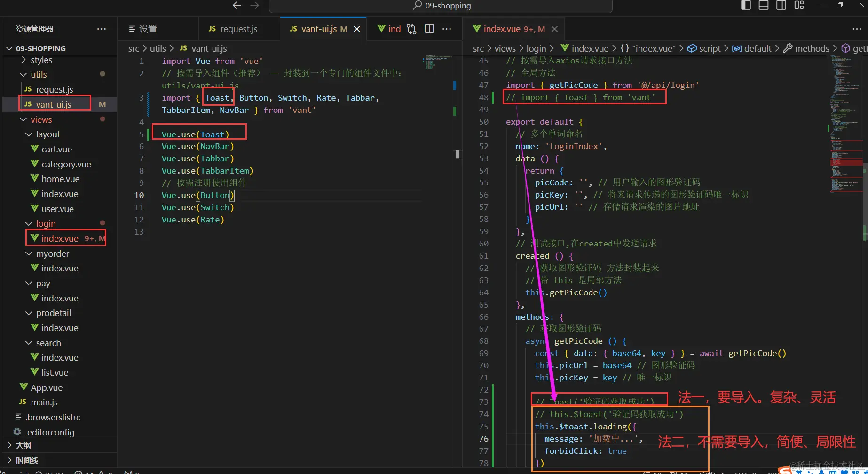Open more actions menu of right editor group
Viewport: 868px width, 474px height.
click(857, 29)
